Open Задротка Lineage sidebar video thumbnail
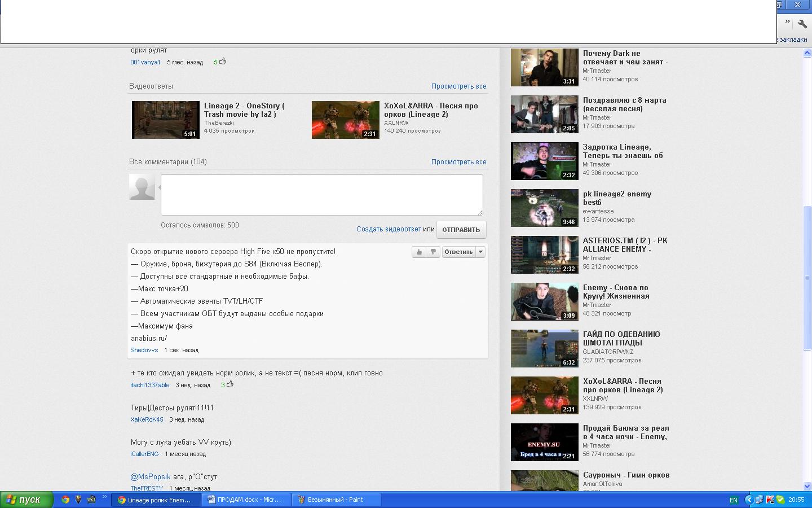Screen dimensions: 812x508 [545, 161]
